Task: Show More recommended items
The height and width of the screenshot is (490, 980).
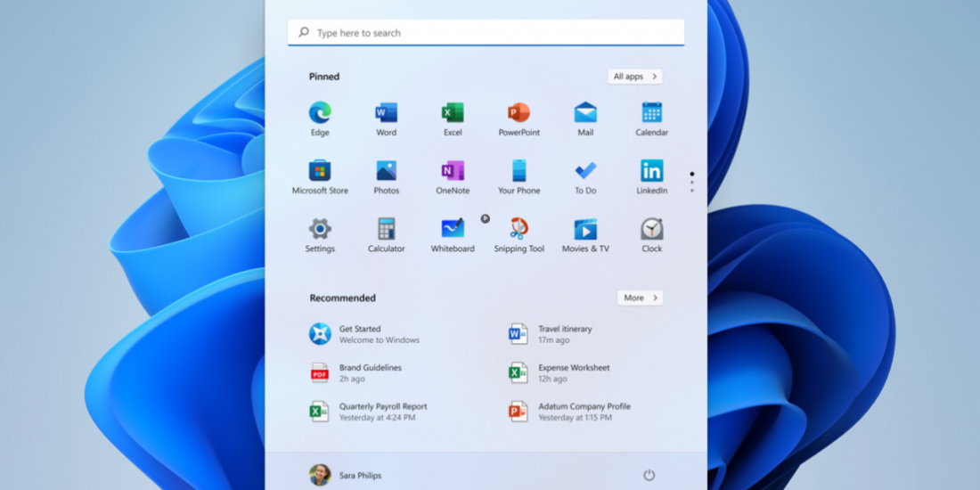Action: tap(641, 298)
